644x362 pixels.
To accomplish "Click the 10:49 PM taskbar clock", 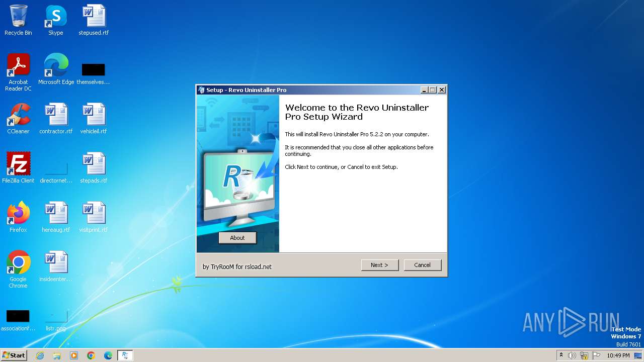I will coord(618,355).
